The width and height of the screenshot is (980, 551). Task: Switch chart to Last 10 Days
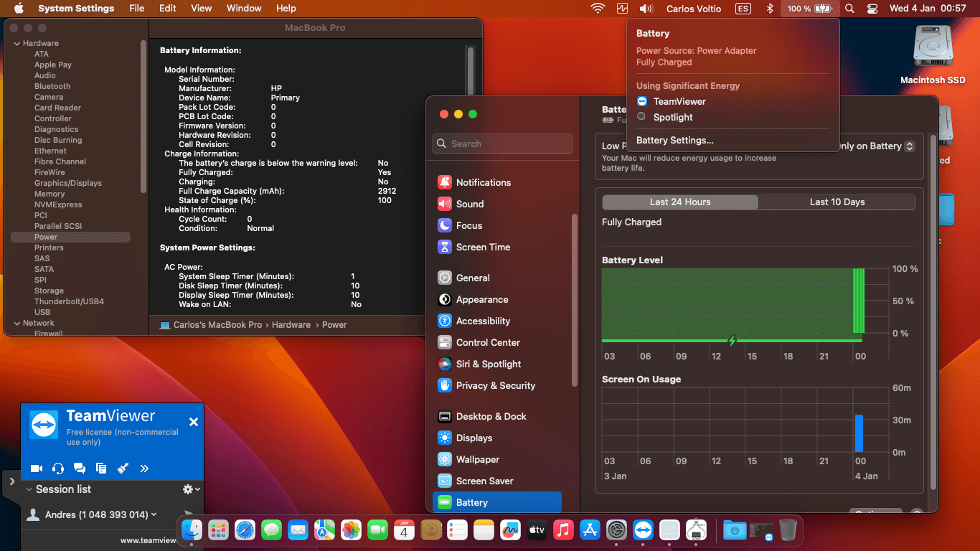pos(837,202)
